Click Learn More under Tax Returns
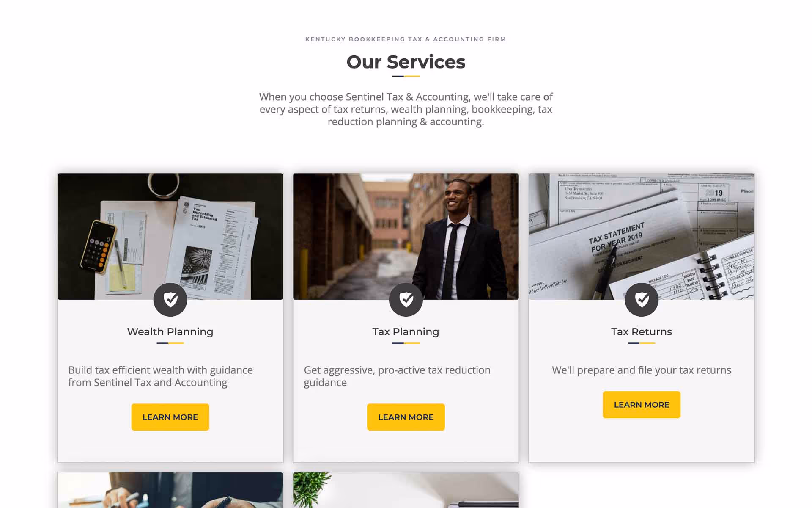The image size is (812, 508). click(641, 405)
